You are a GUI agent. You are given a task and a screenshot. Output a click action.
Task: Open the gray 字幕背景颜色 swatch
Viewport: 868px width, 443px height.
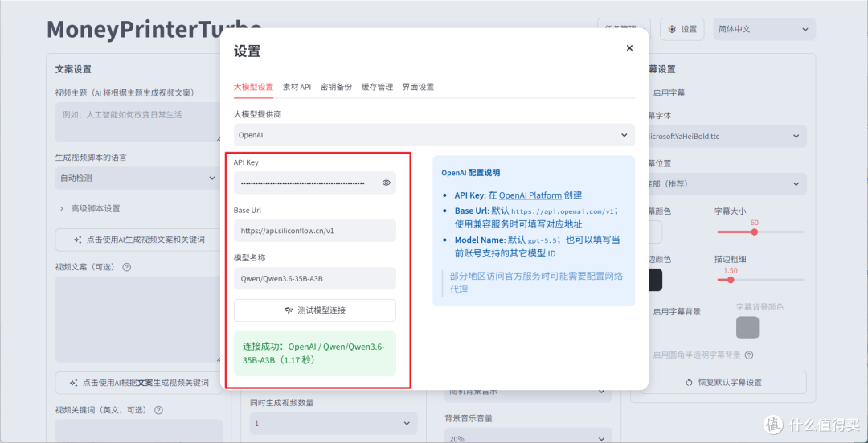[x=747, y=328]
